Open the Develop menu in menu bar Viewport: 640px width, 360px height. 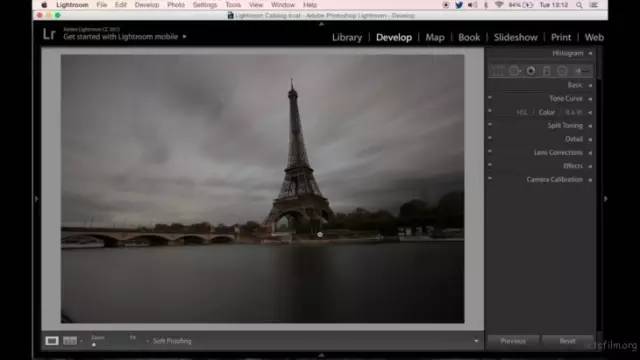[147, 5]
